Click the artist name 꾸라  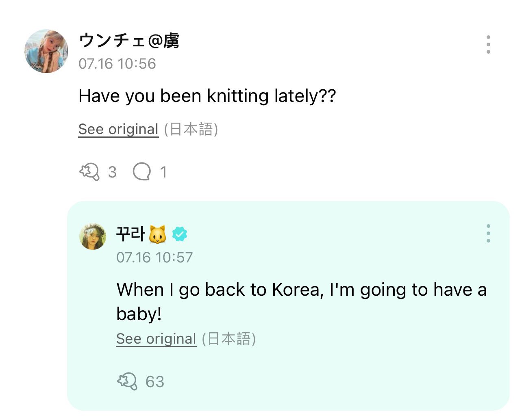tap(130, 234)
